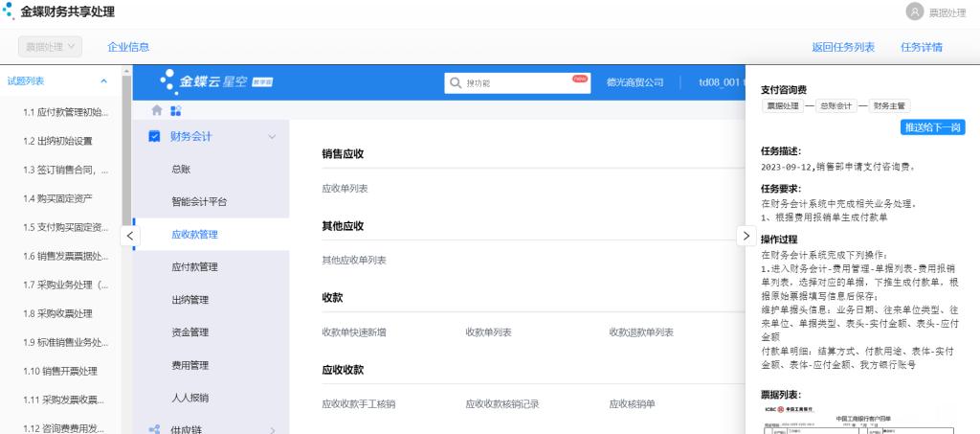Collapse the 试题列表 section
The width and height of the screenshot is (980, 434).
(x=103, y=81)
